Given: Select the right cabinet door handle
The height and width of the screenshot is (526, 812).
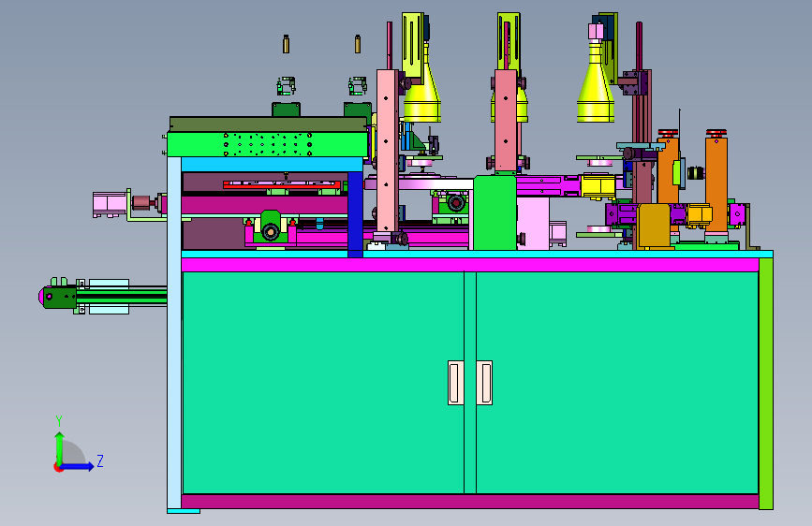Looking at the screenshot, I should click(x=484, y=383).
